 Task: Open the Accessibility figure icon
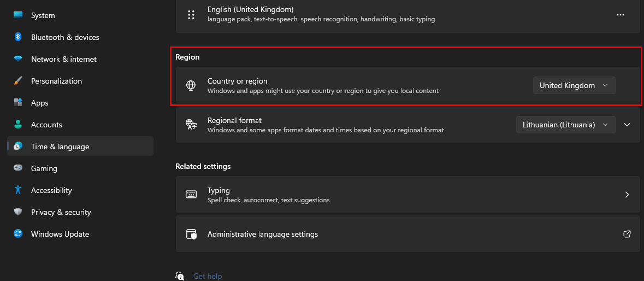(18, 190)
